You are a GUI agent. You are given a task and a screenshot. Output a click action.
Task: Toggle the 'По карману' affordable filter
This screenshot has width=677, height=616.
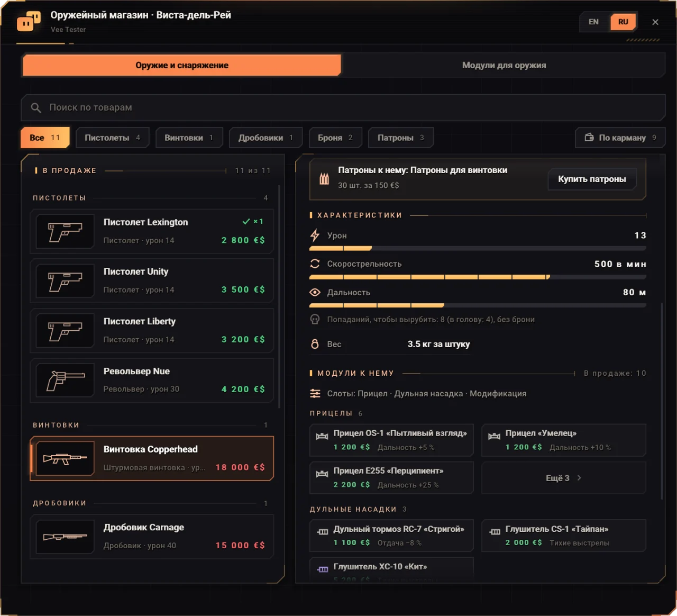620,138
